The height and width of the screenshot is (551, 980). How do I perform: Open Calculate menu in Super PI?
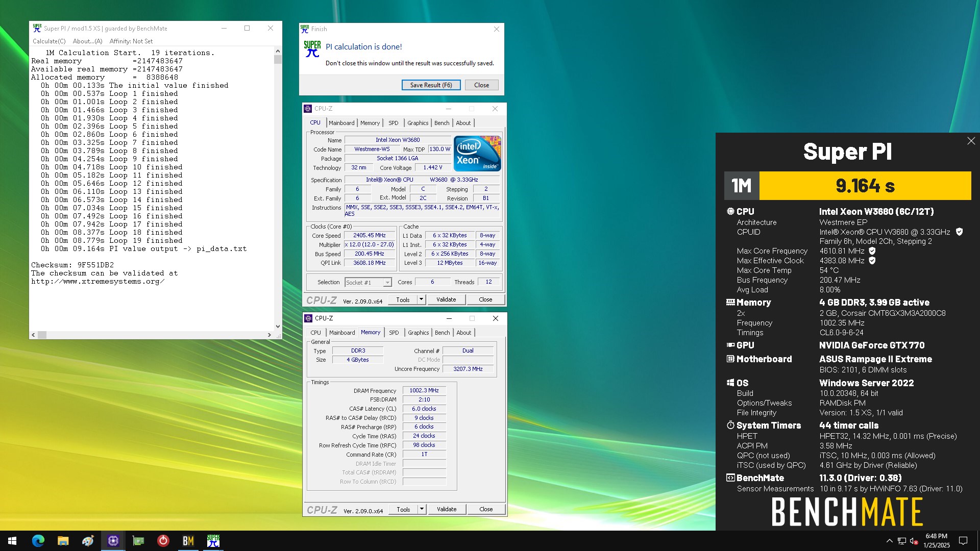pos(49,41)
